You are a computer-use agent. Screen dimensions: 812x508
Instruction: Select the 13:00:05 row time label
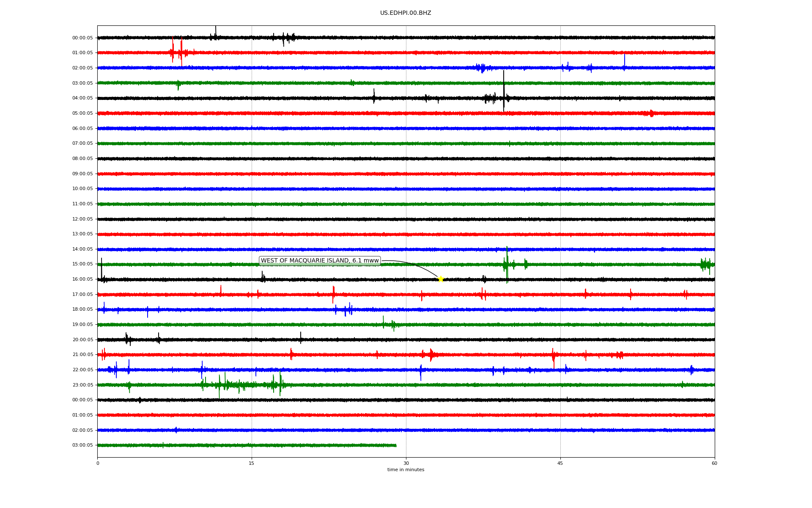(x=82, y=234)
